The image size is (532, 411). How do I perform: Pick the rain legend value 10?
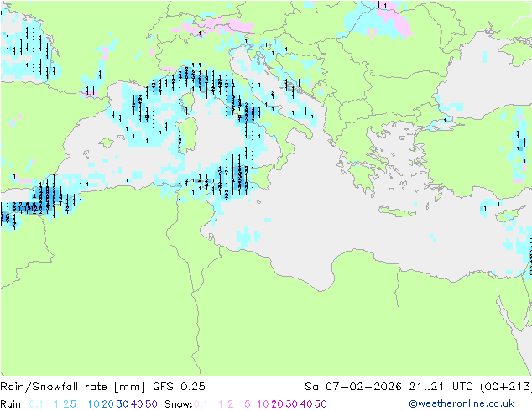[94, 404]
